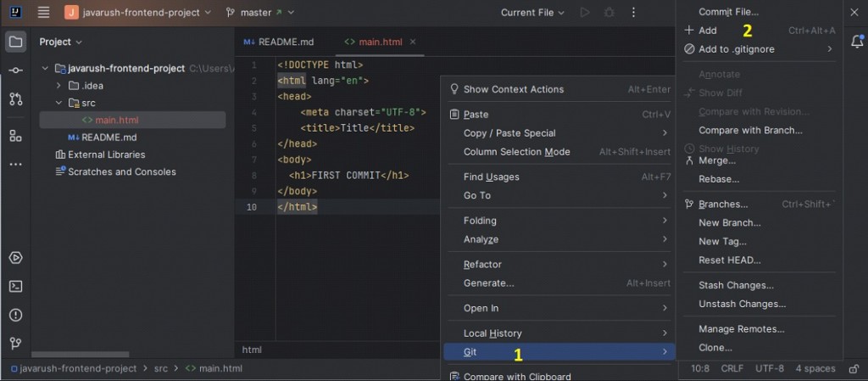Close the main.html editor tab
The width and height of the screenshot is (868, 381).
click(x=413, y=42)
